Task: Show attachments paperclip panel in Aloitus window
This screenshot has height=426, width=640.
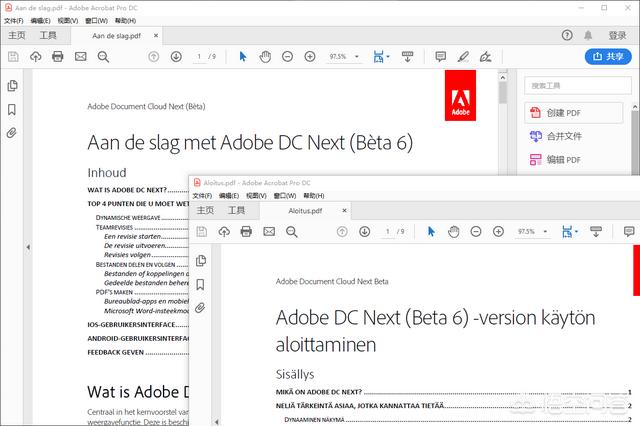Action: pyautogui.click(x=200, y=308)
